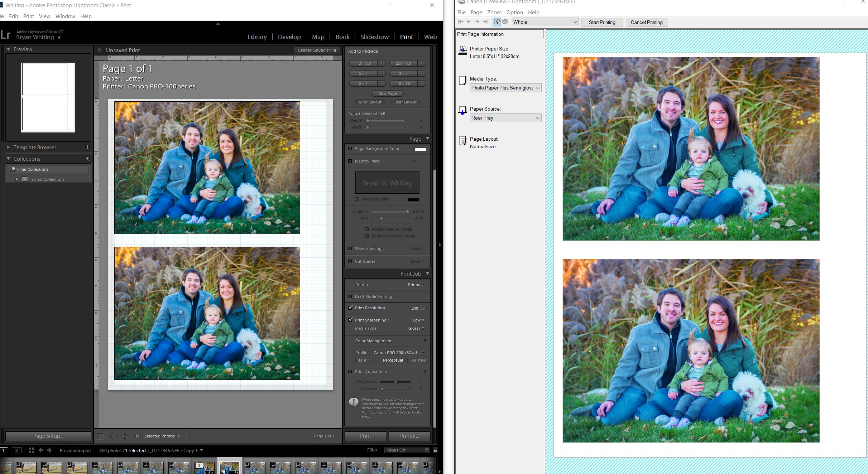Click the Page Layout icon
Viewport: 868px width, 474px height.
462,141
